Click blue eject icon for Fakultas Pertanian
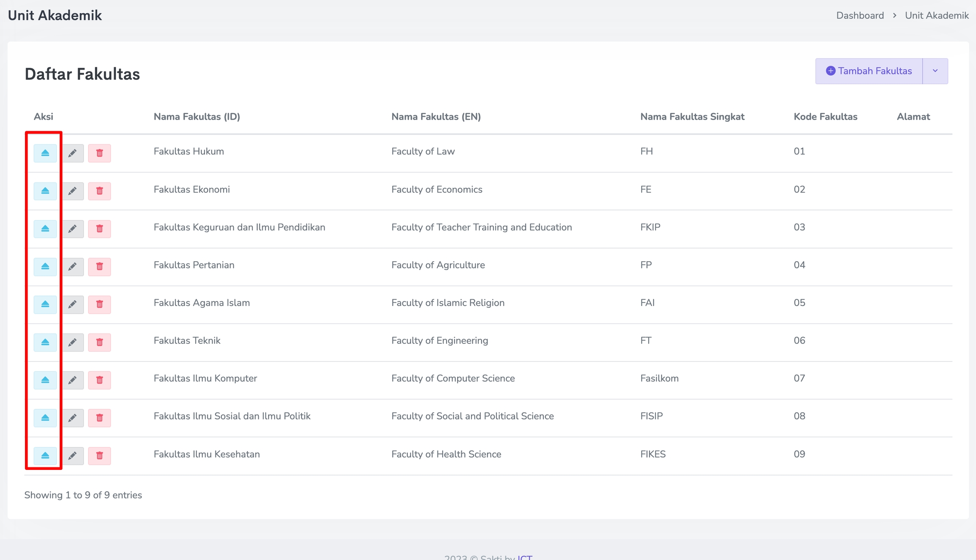976x560 pixels. [x=45, y=266]
